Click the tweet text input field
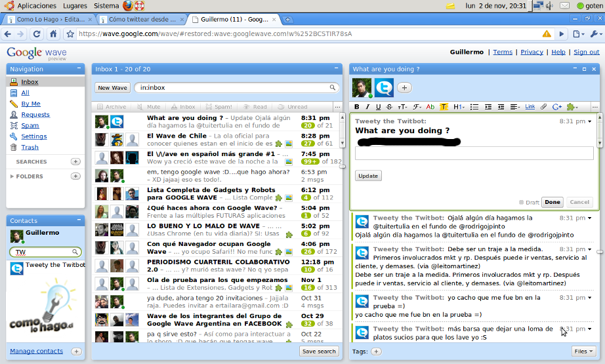Screen dimensions: 605x364 [x=474, y=153]
